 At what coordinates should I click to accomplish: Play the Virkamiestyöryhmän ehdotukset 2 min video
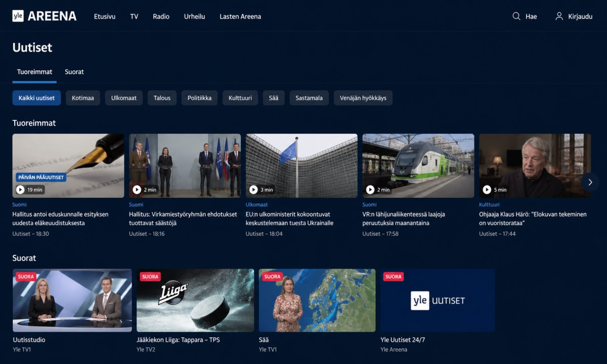tap(137, 190)
